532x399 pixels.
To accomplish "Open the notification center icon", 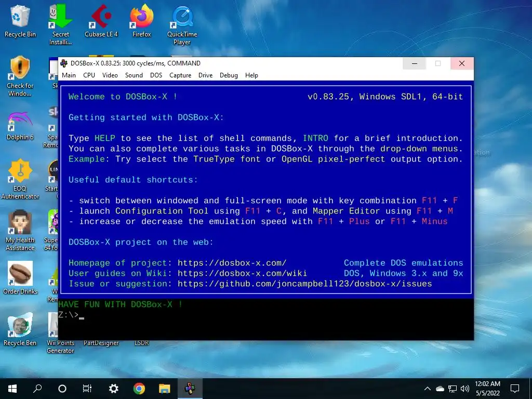I will tap(515, 389).
